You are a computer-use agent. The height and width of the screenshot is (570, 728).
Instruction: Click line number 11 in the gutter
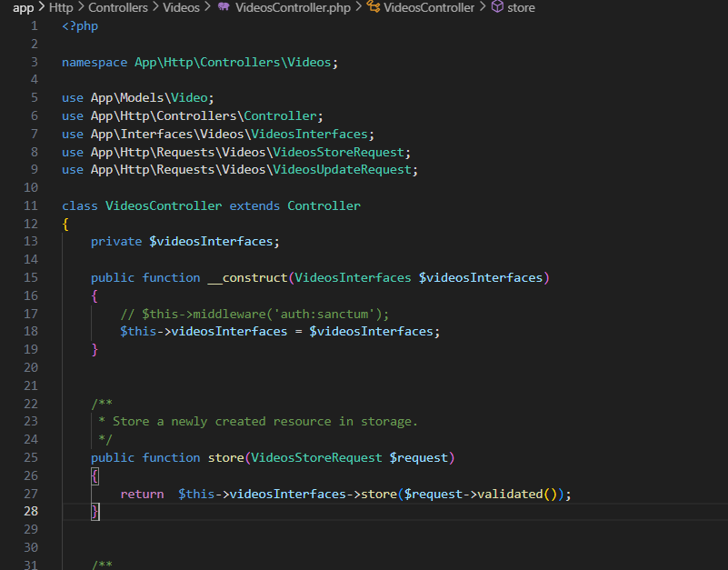[x=31, y=205]
